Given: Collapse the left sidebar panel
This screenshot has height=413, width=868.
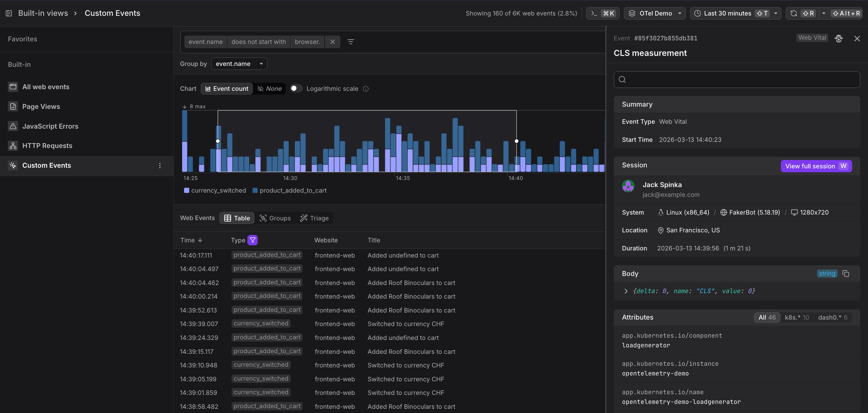Looking at the screenshot, I should [8, 13].
